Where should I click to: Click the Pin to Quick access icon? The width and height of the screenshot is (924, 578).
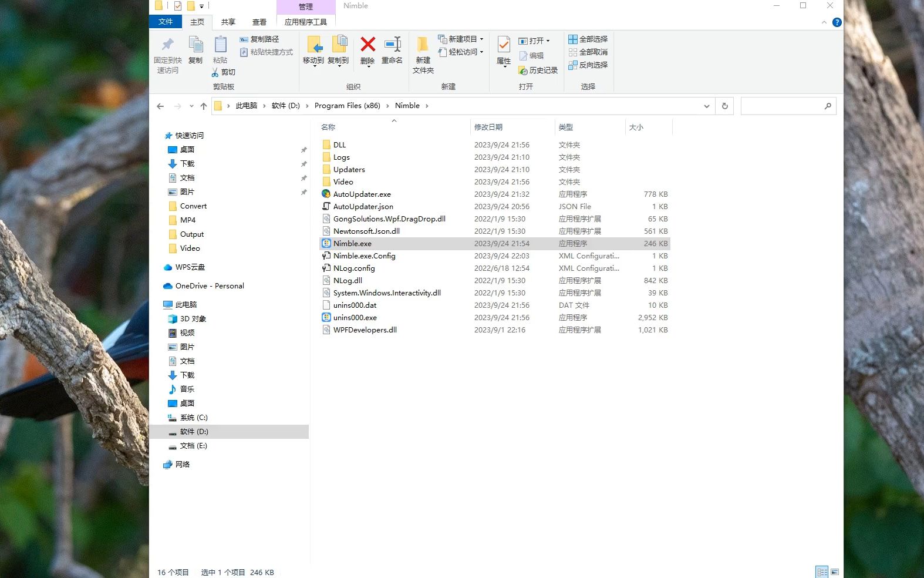click(x=168, y=53)
